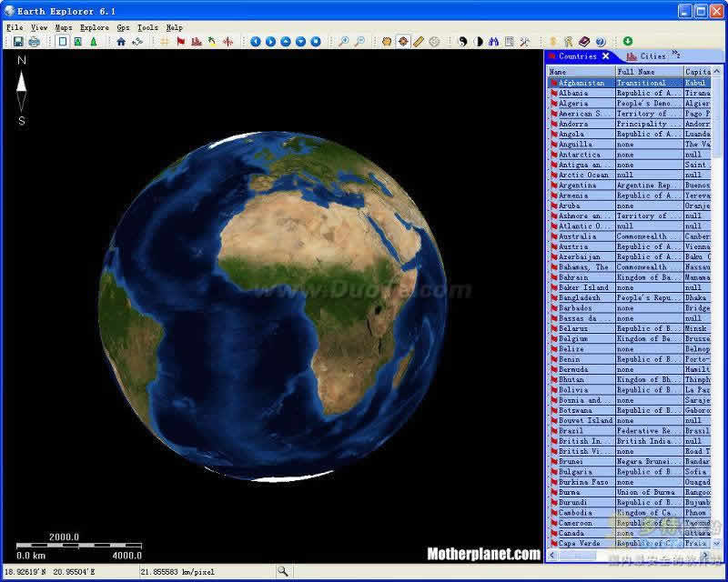The width and height of the screenshot is (728, 582).
Task: Click the gold dollar sign icon
Action: 553,42
